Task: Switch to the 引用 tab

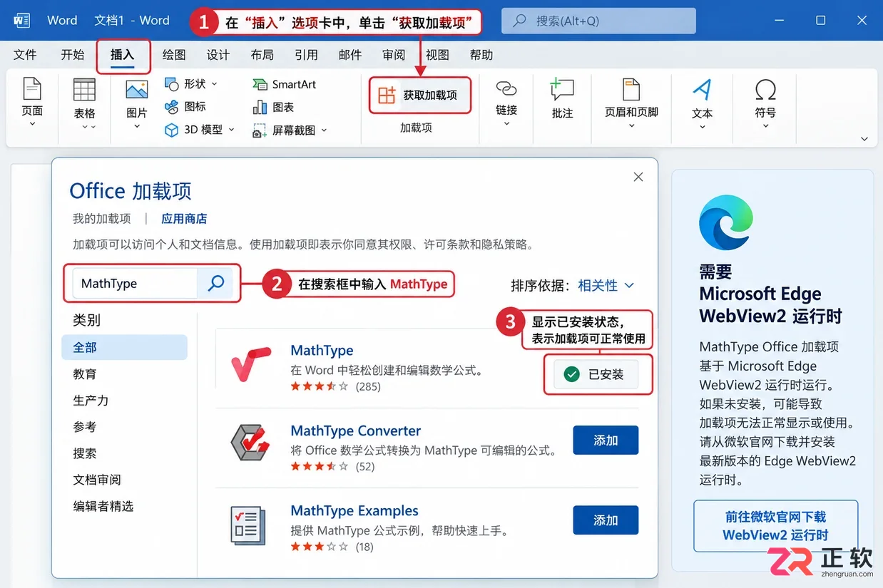Action: pyautogui.click(x=306, y=55)
